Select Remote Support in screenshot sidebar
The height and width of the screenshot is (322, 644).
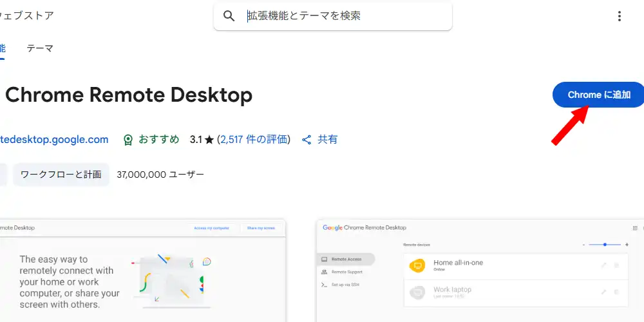point(347,272)
